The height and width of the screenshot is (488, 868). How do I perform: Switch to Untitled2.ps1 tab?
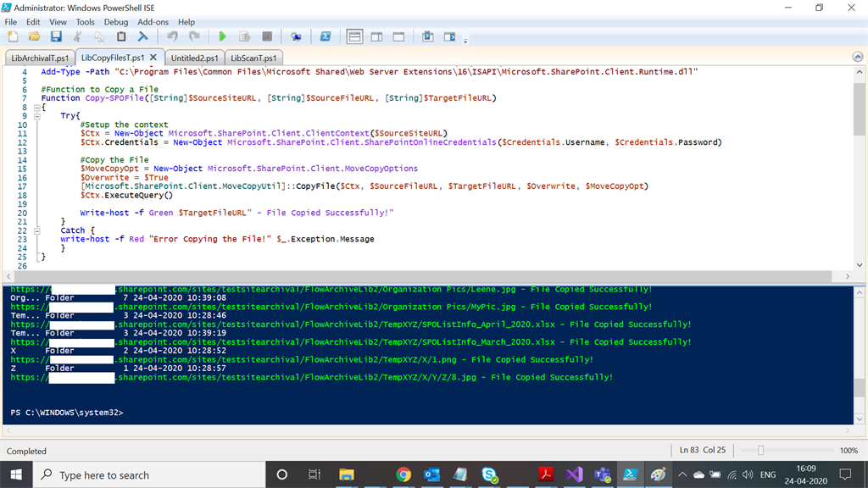(194, 58)
